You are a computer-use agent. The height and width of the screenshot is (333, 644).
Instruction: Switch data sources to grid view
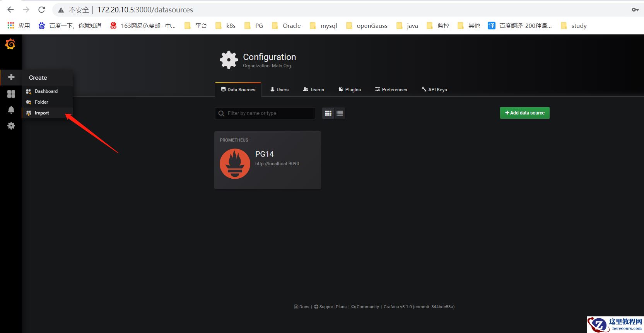(328, 113)
